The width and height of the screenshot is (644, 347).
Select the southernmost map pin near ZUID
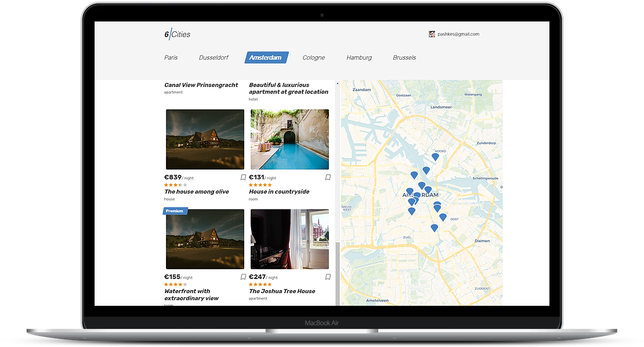(x=433, y=229)
